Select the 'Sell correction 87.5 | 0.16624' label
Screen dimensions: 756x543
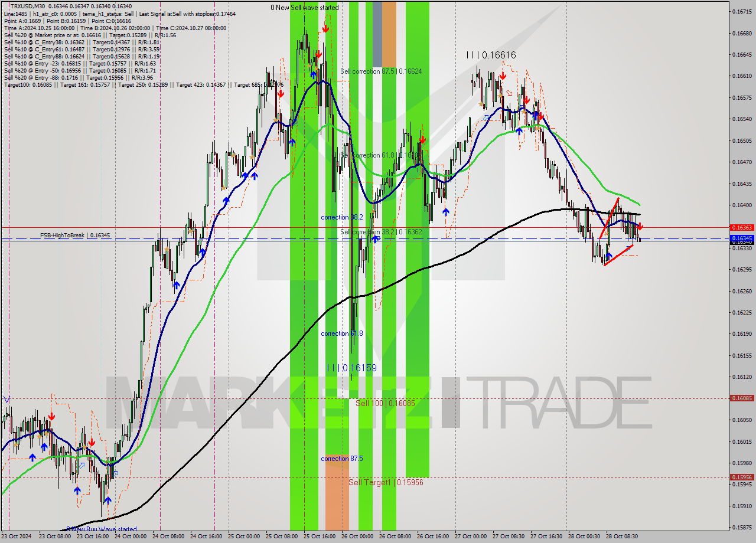point(381,71)
